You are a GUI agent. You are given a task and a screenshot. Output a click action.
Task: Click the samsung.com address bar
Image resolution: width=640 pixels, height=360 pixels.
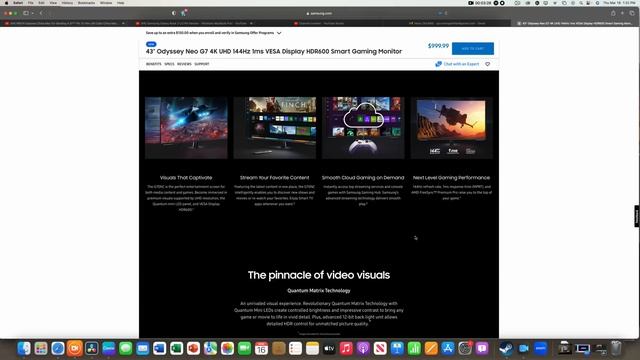[320, 13]
